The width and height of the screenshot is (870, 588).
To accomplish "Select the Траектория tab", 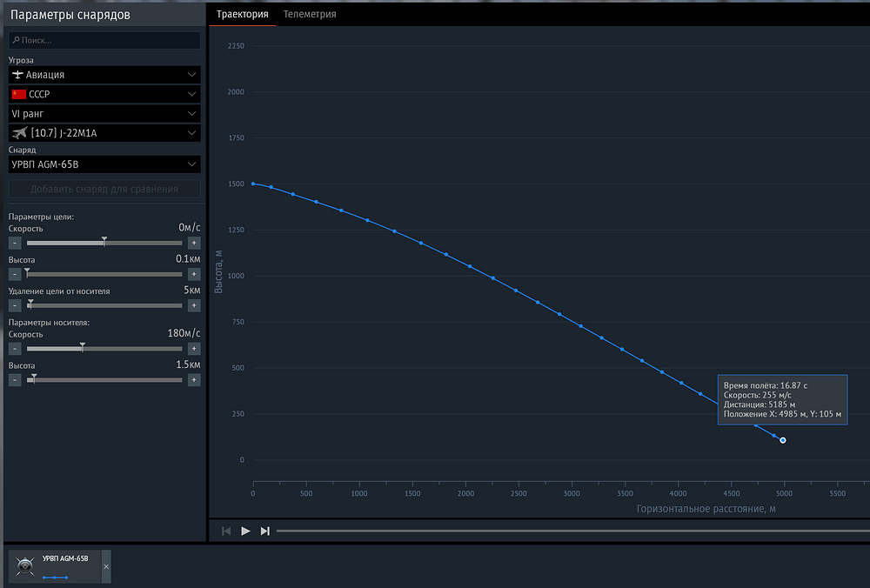I will point(243,15).
